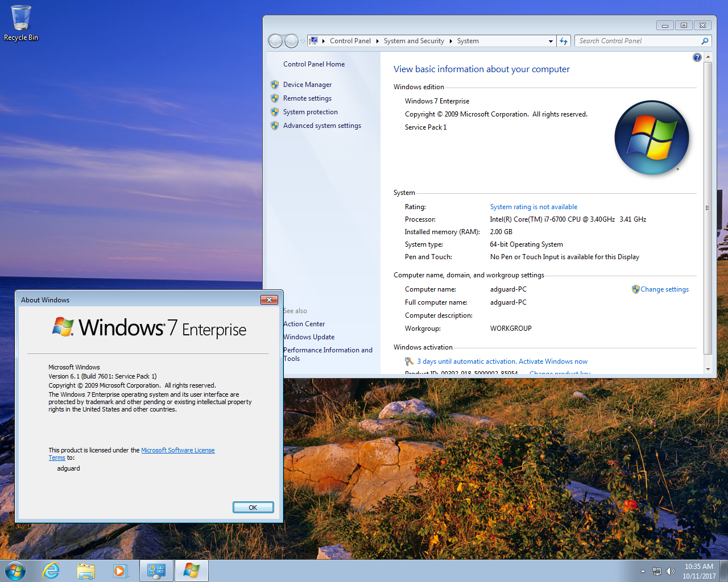
Task: Click Activate Windows now link
Action: click(553, 361)
